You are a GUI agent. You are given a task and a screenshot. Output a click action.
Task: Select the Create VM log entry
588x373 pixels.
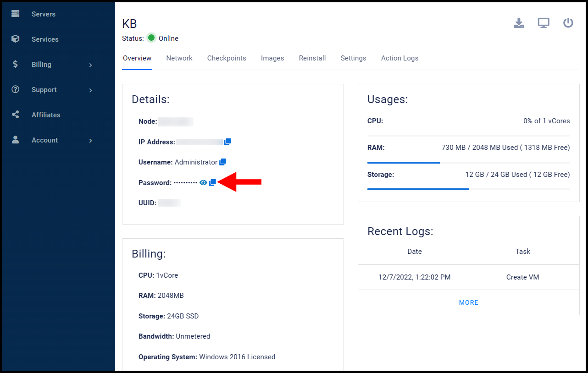(522, 277)
